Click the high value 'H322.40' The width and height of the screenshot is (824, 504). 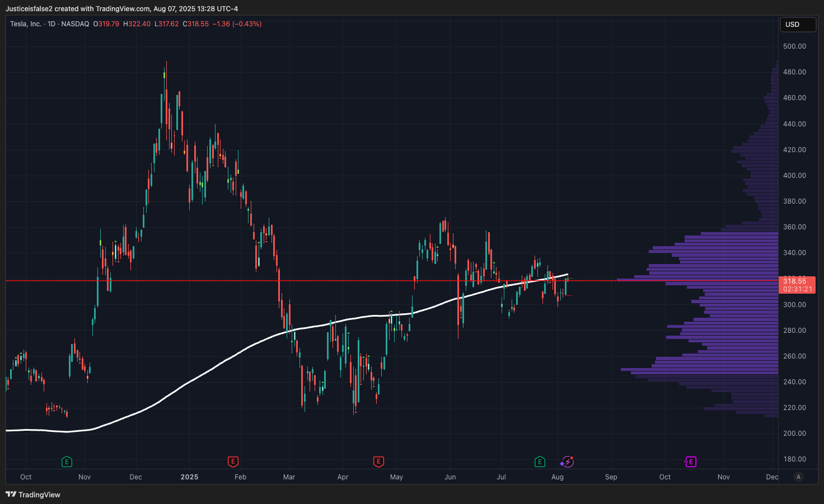click(x=137, y=24)
